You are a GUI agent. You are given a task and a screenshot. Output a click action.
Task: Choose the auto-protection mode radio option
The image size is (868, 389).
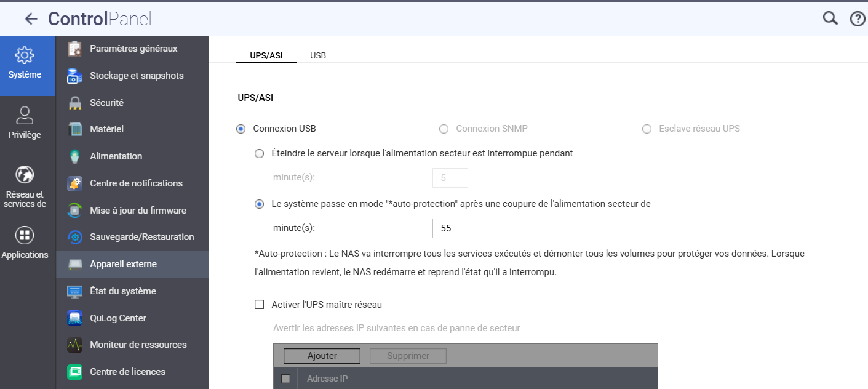[260, 204]
